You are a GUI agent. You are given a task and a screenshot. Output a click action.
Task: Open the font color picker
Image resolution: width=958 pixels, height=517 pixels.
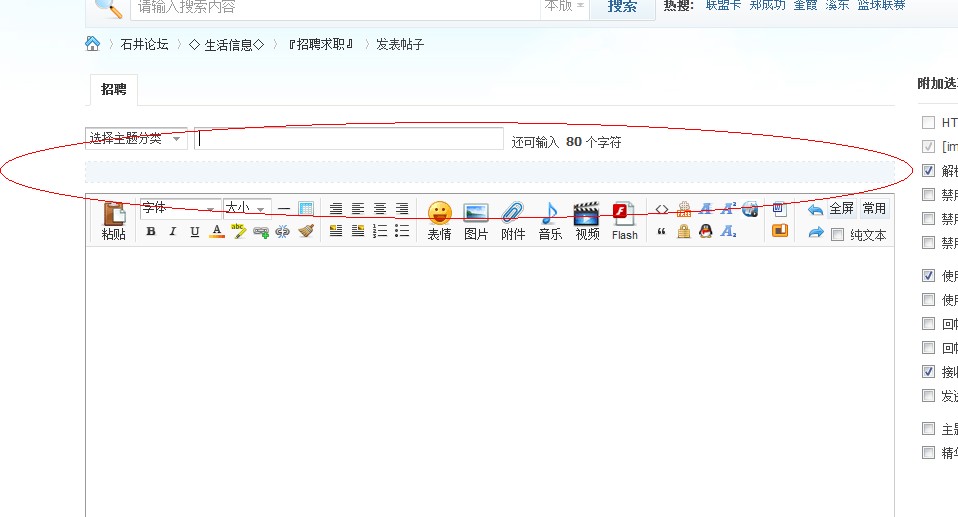pos(217,231)
